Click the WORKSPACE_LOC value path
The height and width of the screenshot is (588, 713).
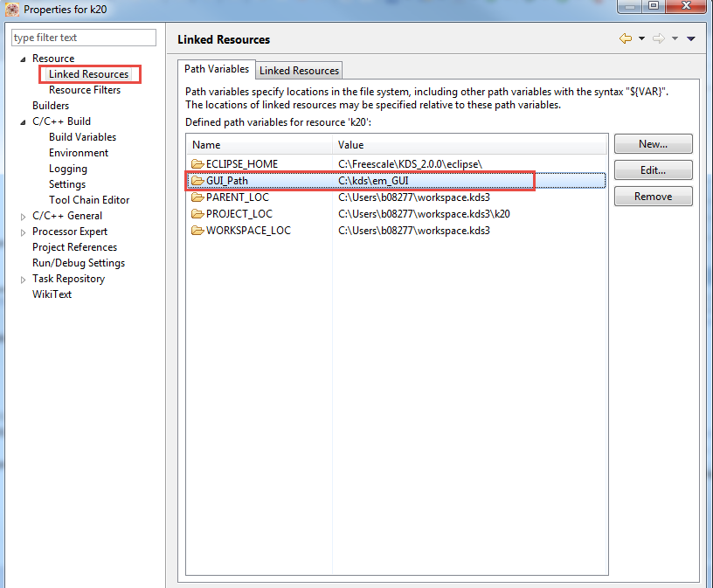coord(414,231)
